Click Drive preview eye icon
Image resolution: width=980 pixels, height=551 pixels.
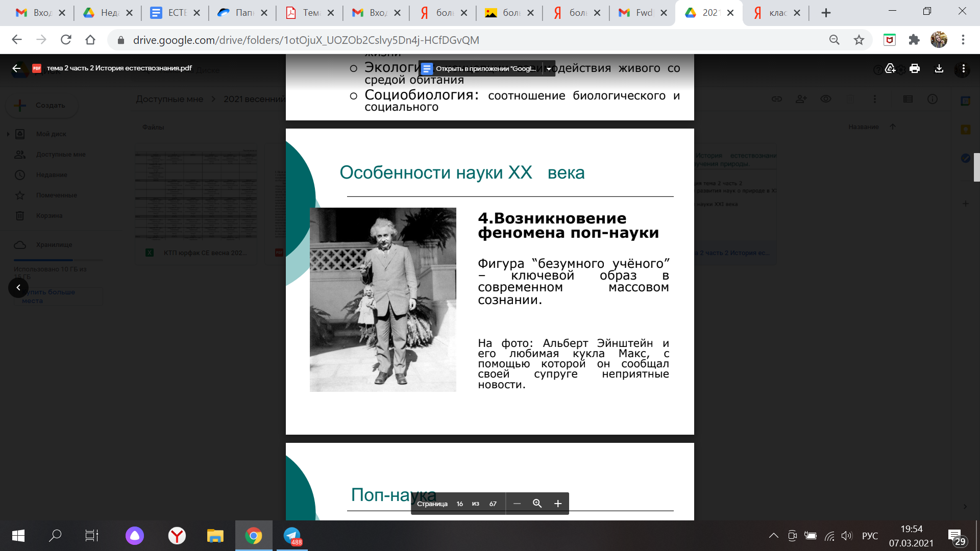[826, 99]
